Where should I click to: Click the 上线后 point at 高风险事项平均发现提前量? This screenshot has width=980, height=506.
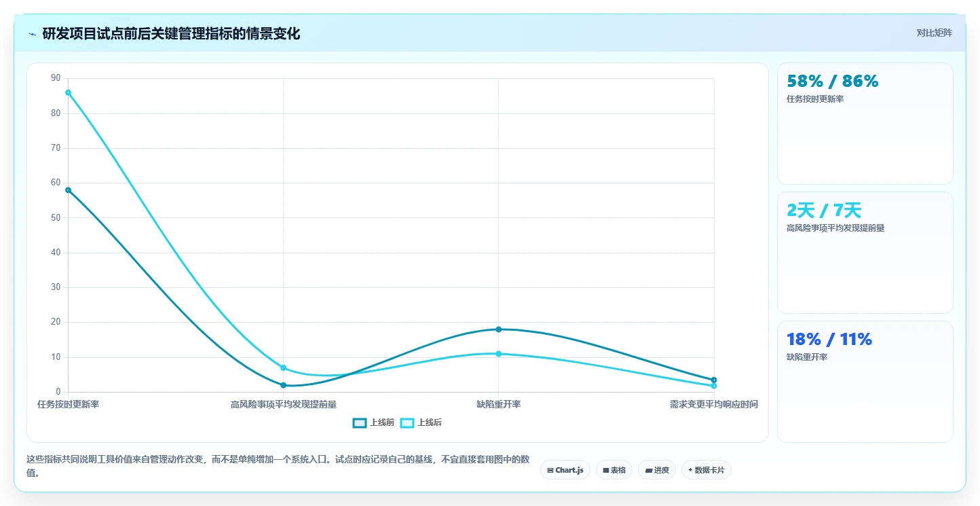[x=283, y=367]
